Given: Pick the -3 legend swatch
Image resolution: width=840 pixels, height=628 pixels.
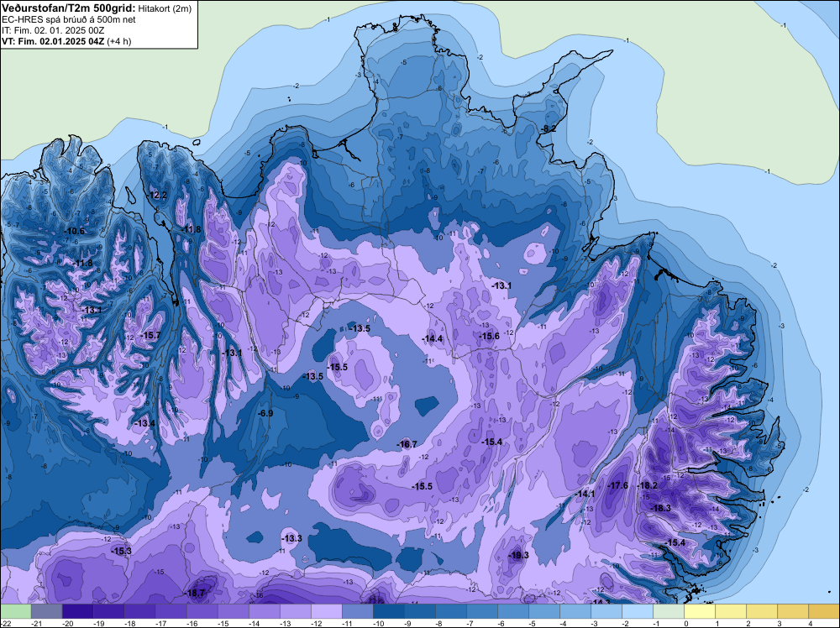Looking at the screenshot, I should pos(606,611).
